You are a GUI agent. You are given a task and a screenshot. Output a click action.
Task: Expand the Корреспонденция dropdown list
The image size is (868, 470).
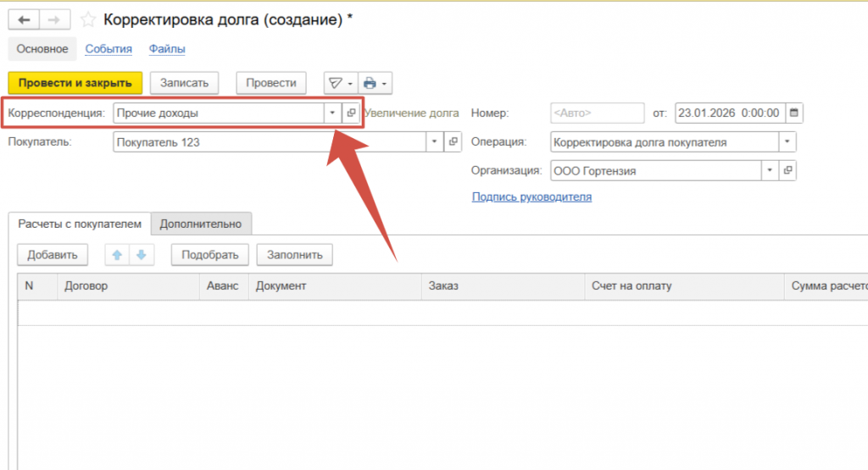click(x=332, y=113)
